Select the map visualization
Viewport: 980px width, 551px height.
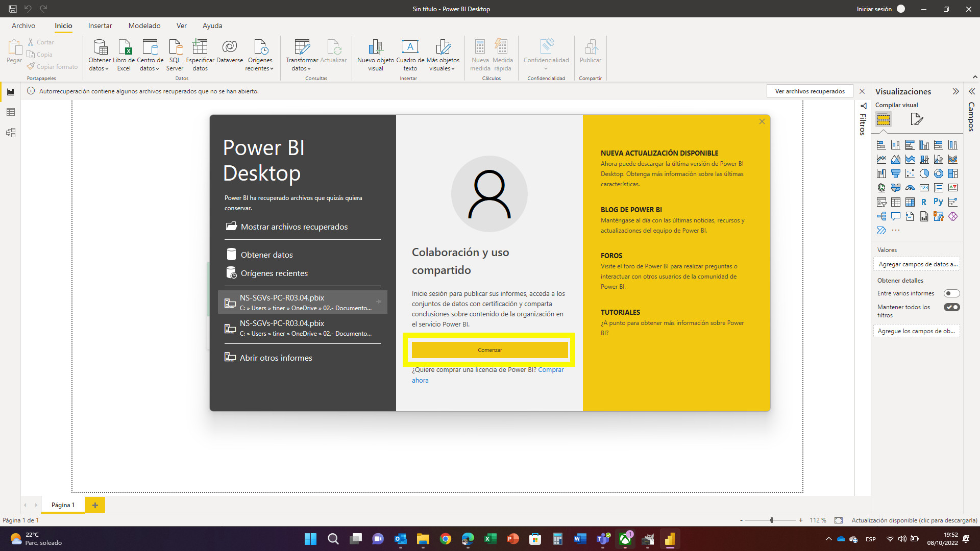pyautogui.click(x=881, y=188)
